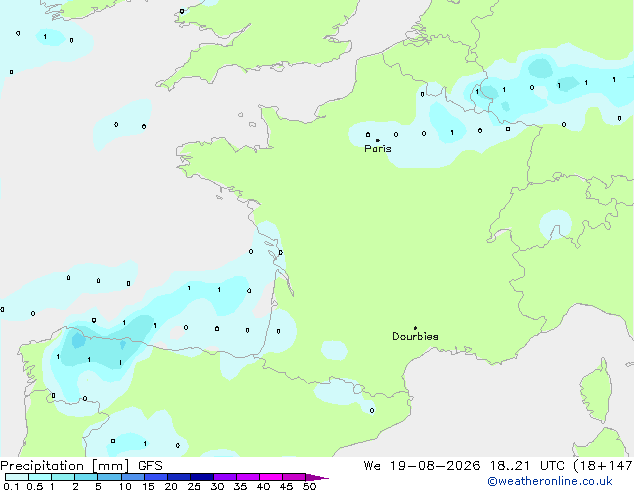
Task: Select the 5–10 mm legend color box
Action: pyautogui.click(x=110, y=477)
